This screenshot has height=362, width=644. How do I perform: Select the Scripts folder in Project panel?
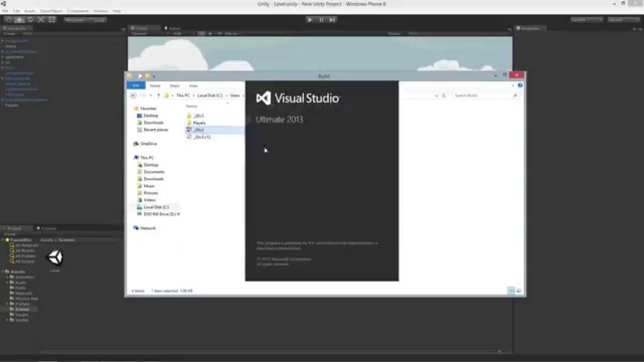pyautogui.click(x=20, y=315)
